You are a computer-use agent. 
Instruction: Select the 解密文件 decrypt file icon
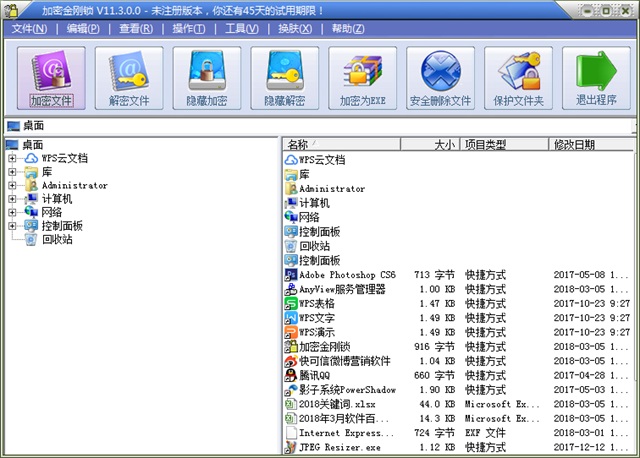tap(129, 78)
